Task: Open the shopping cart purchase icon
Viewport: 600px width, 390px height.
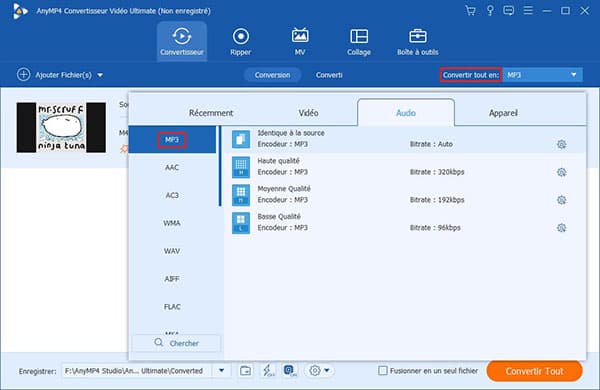Action: coord(470,10)
